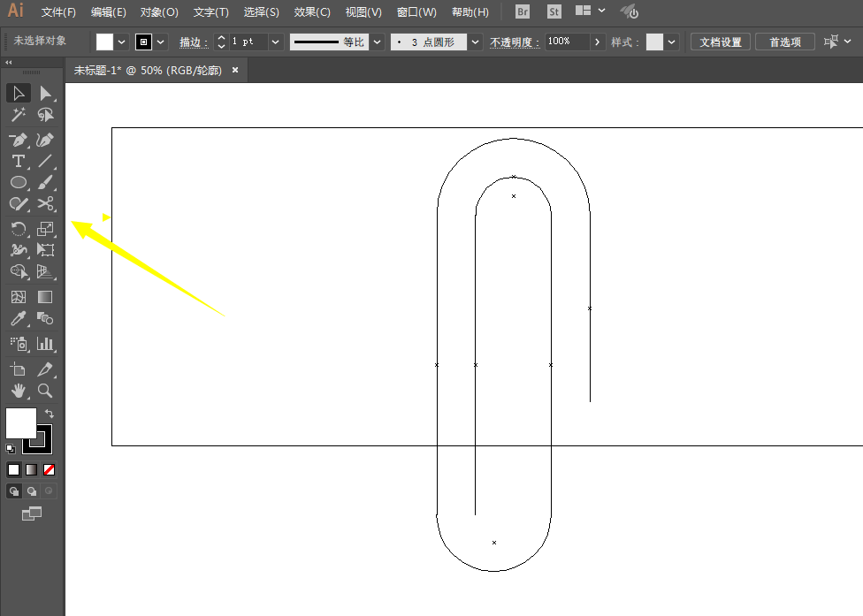
Task: Select the Curvature tool
Action: pyautogui.click(x=46, y=140)
